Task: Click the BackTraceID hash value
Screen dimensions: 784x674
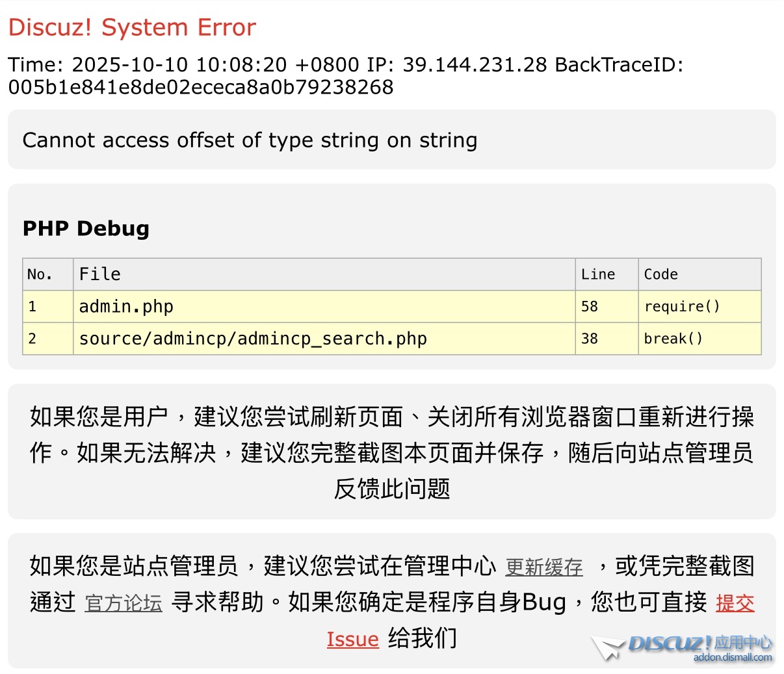Action: coord(201,87)
